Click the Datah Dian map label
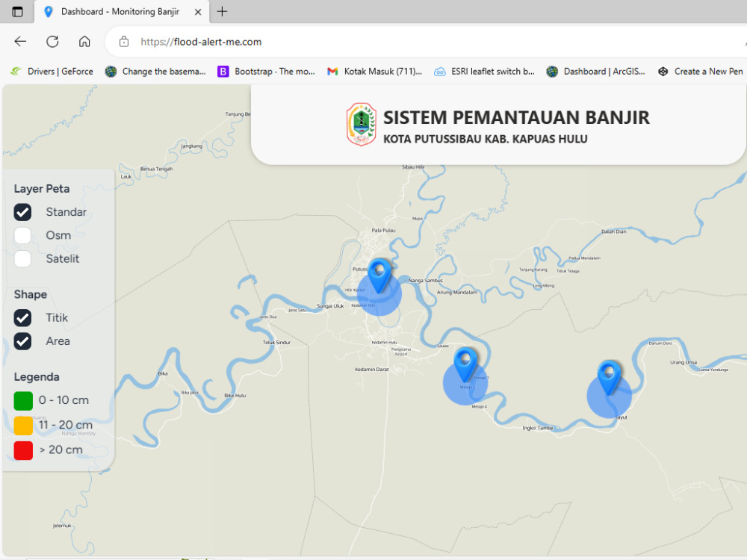The width and height of the screenshot is (747, 560). coord(613,231)
